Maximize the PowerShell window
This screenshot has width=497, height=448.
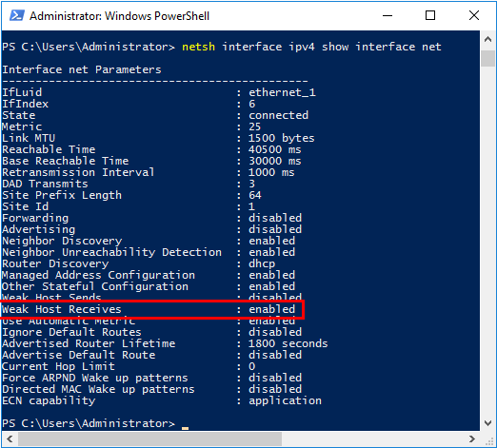(x=430, y=15)
